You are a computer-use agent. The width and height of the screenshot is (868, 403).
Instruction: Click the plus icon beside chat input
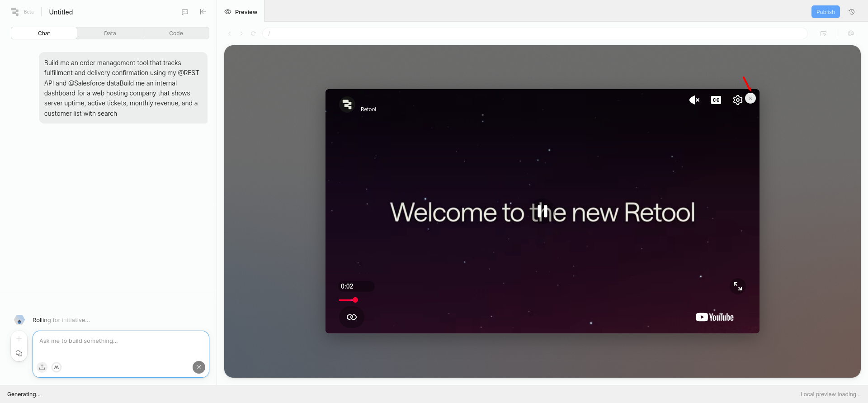(19, 339)
